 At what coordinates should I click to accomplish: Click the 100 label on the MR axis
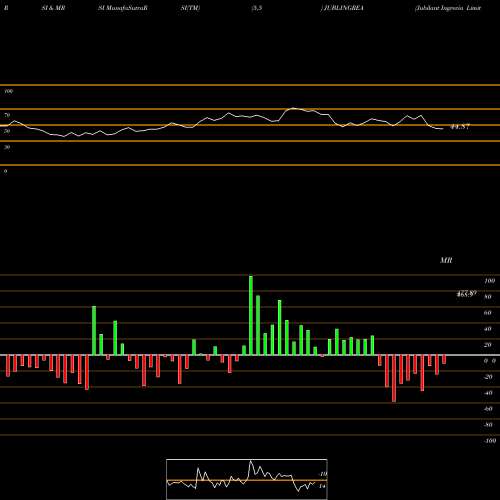click(x=489, y=281)
